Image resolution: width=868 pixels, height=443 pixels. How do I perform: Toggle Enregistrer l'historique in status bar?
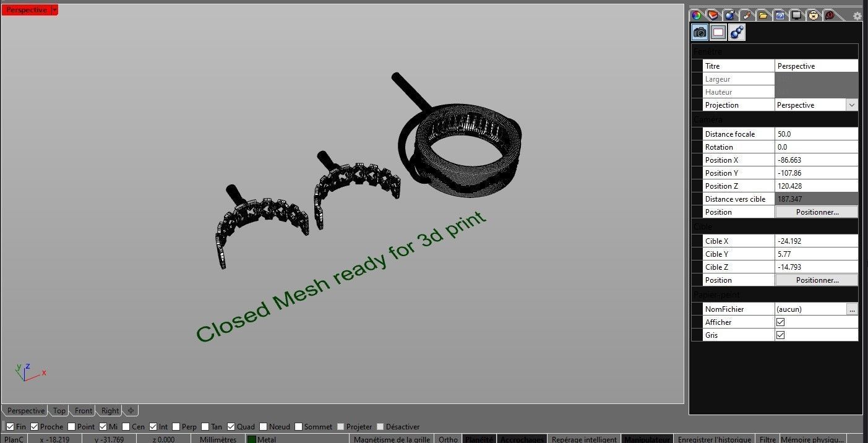pyautogui.click(x=714, y=439)
